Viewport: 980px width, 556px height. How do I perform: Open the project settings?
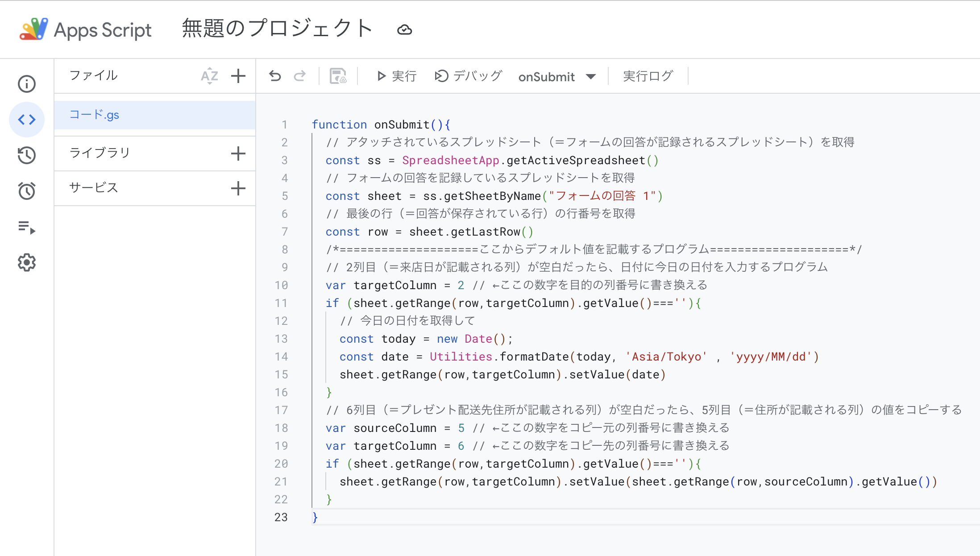click(26, 262)
